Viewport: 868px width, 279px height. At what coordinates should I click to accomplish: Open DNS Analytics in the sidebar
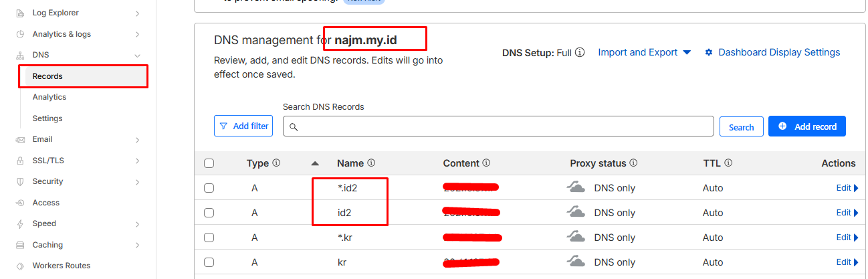tap(49, 97)
